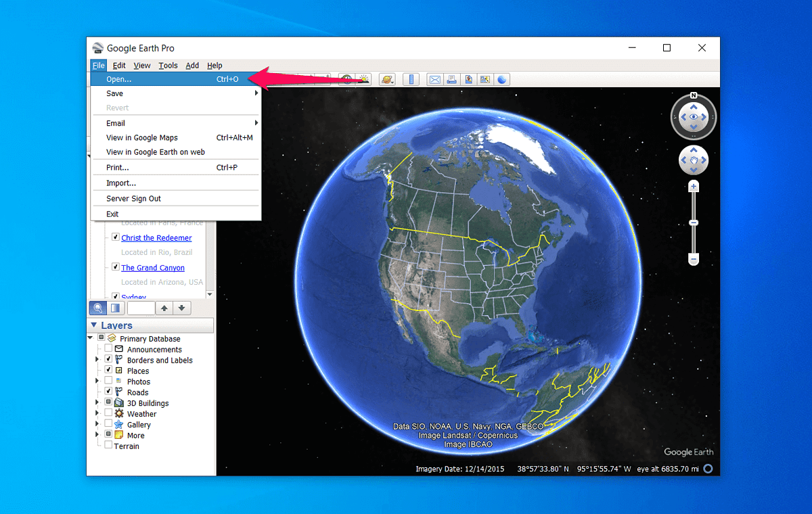Click the zoom out minus button at slider bottom

(x=694, y=259)
